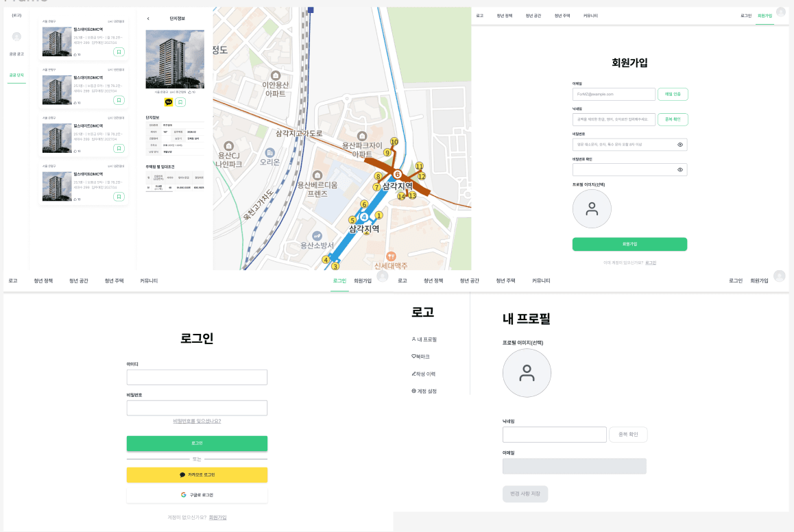Focus the 이메일 input on the 회원가입 form
This screenshot has width=794, height=532.
pyautogui.click(x=614, y=94)
